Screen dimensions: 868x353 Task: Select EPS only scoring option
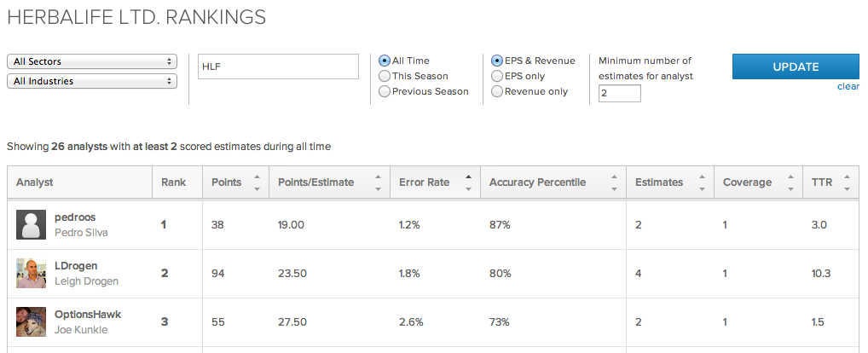tap(497, 76)
